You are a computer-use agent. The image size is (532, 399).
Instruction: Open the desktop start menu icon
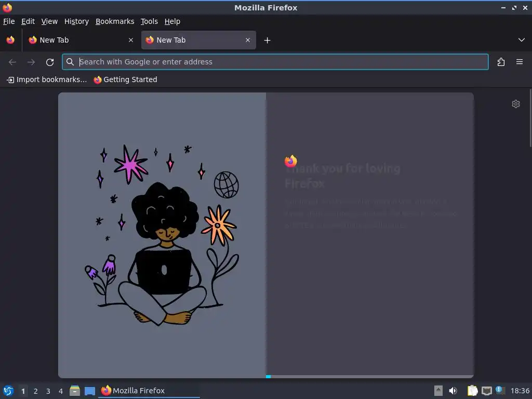pyautogui.click(x=8, y=391)
